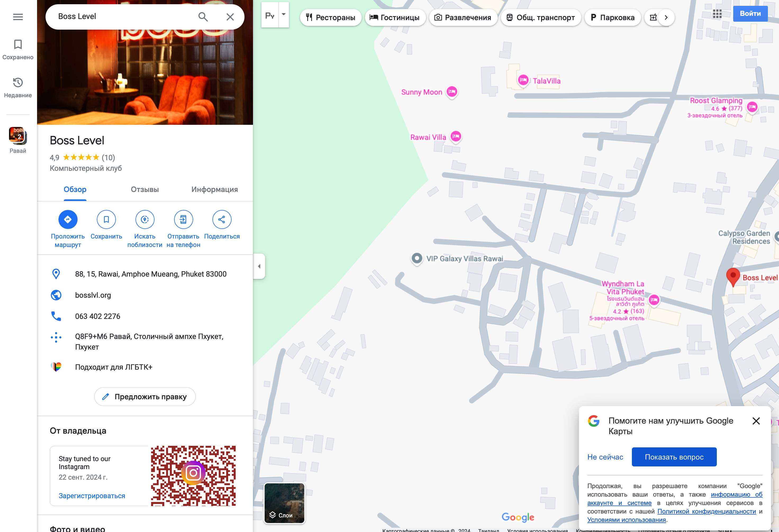Switch to the Информация tab
This screenshot has height=532, width=779.
[215, 190]
